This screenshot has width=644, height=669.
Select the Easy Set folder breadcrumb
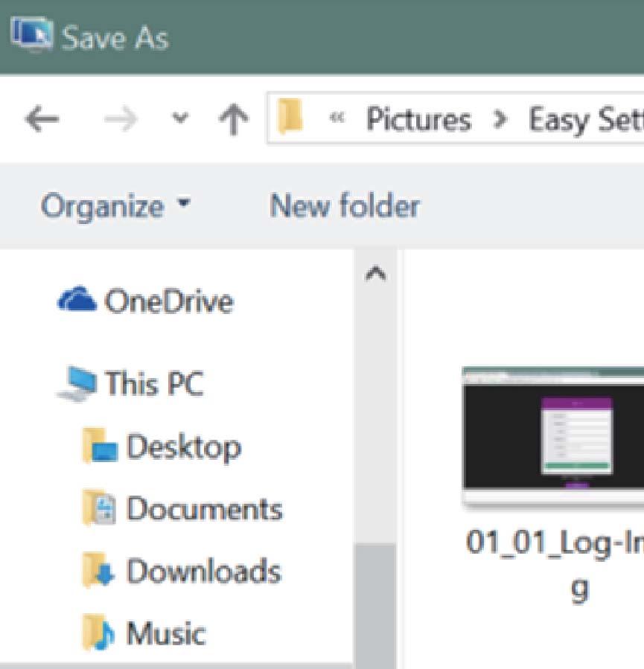pyautogui.click(x=586, y=120)
